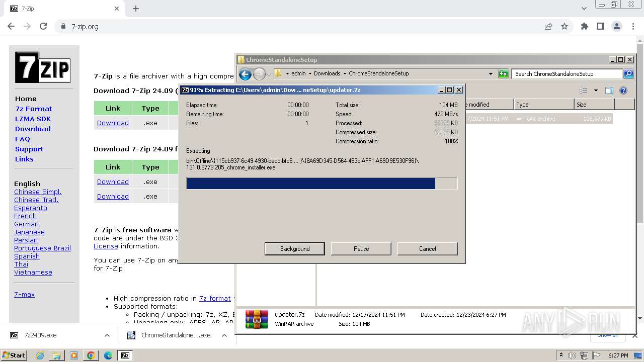
Task: Change view icon in Explorer toolbar
Action: (x=584, y=90)
